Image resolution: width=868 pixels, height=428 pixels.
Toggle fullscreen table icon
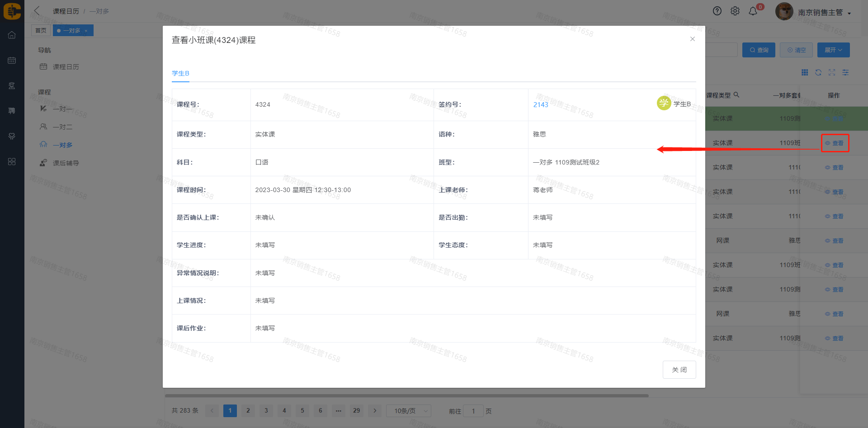click(x=832, y=73)
